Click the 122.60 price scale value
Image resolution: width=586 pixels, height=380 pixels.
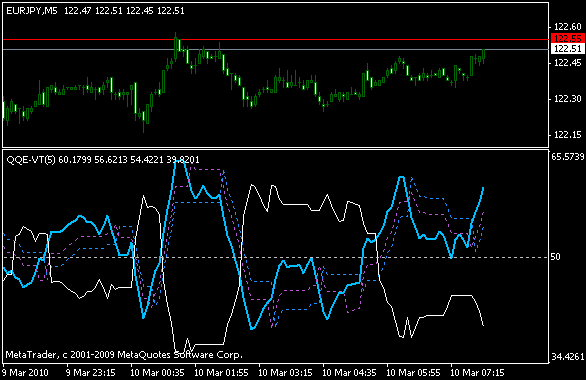tap(568, 27)
